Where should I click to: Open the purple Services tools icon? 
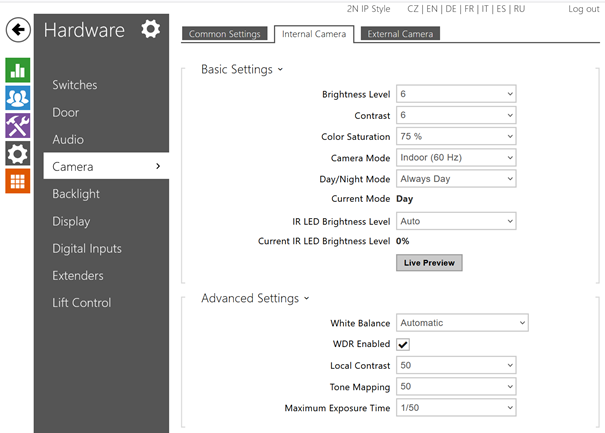pos(17,125)
